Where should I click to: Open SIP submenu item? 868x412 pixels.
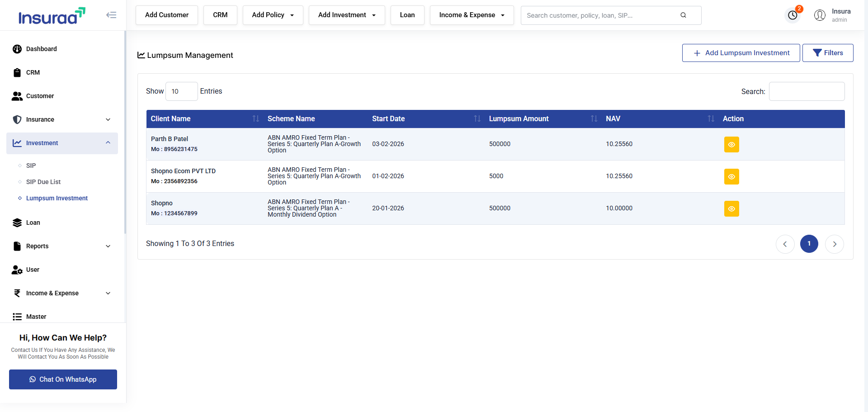coord(31,166)
